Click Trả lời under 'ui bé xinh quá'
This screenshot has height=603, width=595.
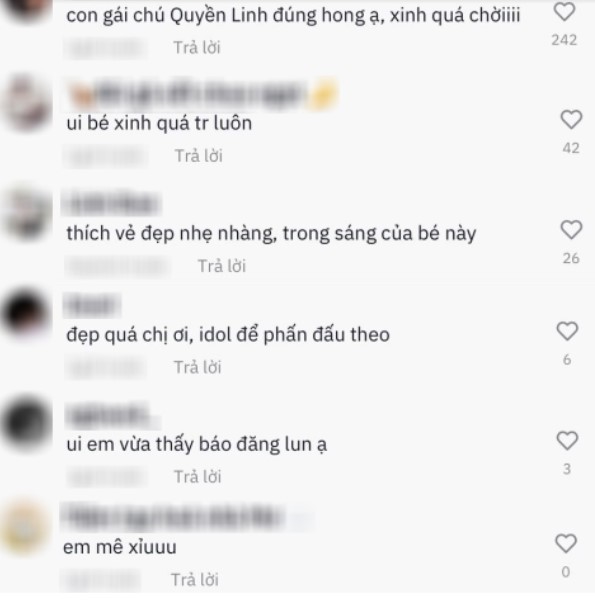point(198,156)
